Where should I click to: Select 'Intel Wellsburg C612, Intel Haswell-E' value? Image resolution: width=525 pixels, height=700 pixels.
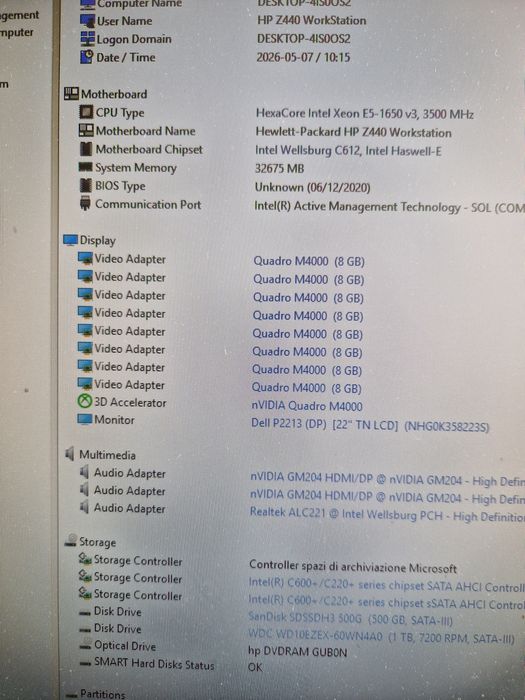[x=348, y=151]
